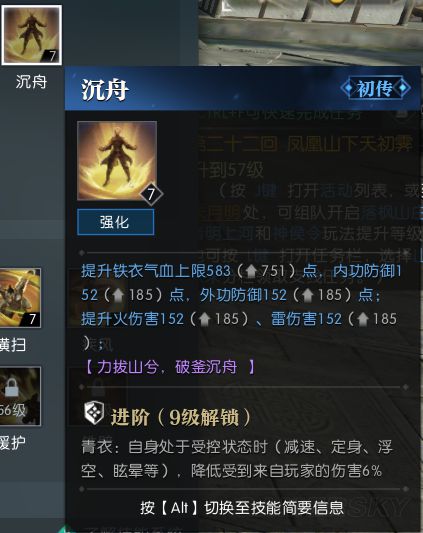Click the locked 援护 skill icon

pos(20,396)
